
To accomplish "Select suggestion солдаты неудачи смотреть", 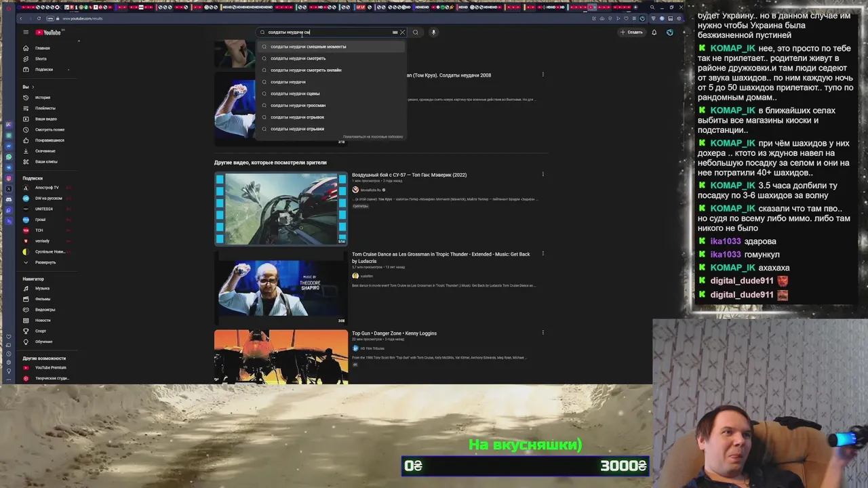I will point(332,58).
